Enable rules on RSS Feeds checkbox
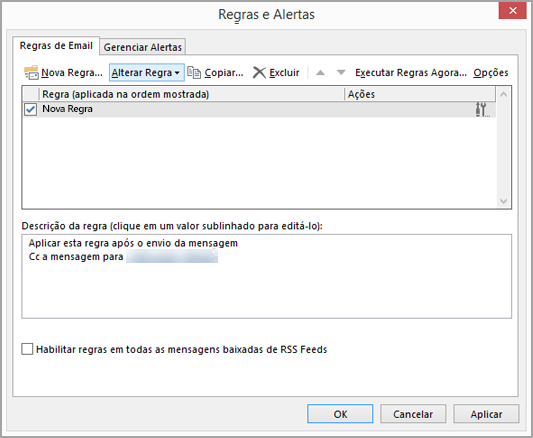 point(27,349)
